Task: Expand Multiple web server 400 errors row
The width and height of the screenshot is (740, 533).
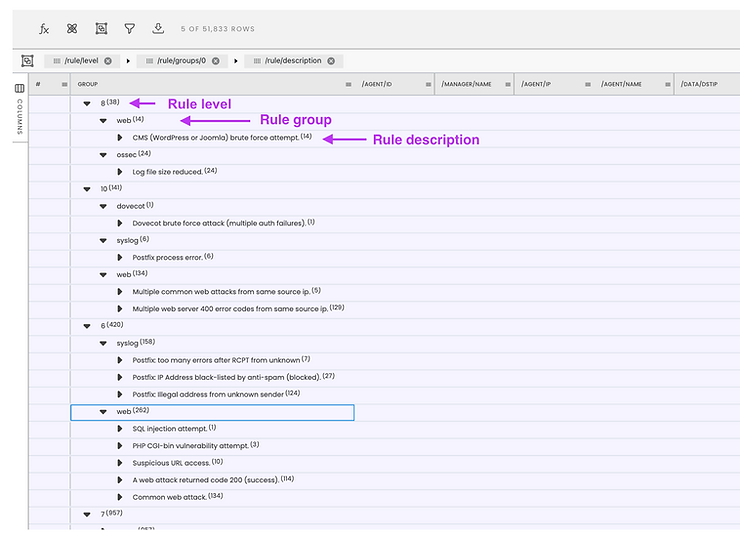Action: [120, 309]
